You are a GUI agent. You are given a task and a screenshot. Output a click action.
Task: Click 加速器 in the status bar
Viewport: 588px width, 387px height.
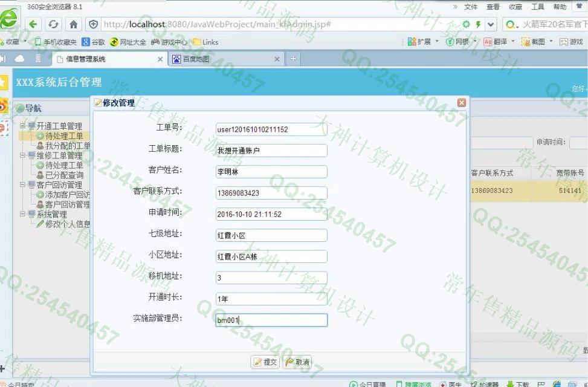(x=485, y=384)
